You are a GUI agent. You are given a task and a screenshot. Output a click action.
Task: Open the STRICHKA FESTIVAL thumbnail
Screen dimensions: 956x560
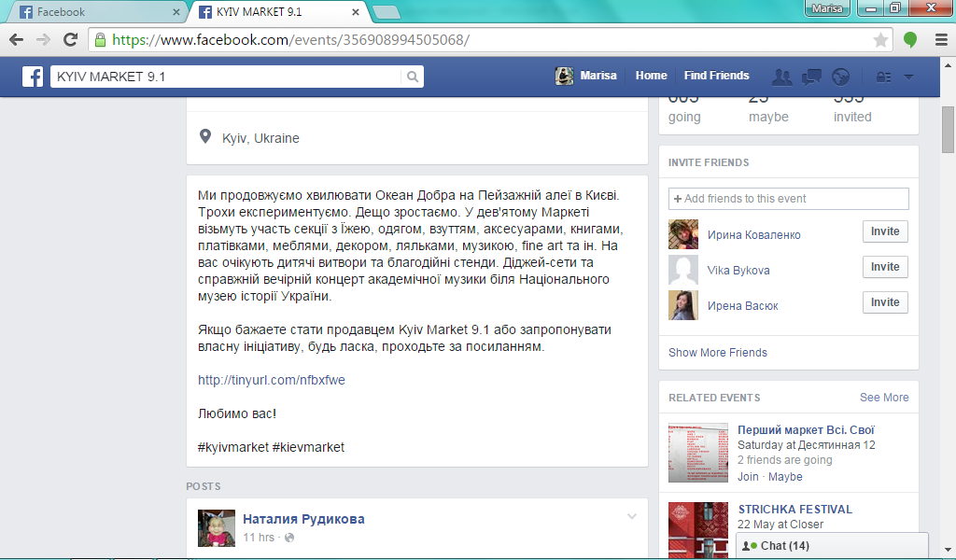coord(698,529)
